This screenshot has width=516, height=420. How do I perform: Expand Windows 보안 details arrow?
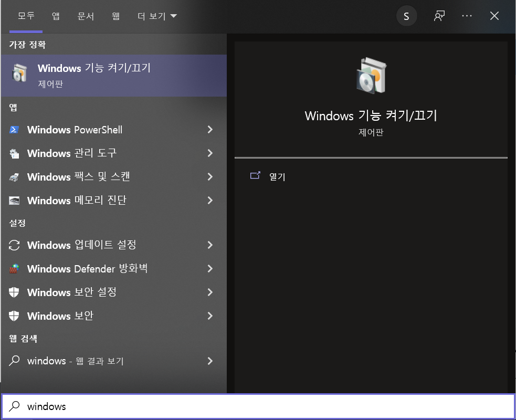tap(210, 316)
